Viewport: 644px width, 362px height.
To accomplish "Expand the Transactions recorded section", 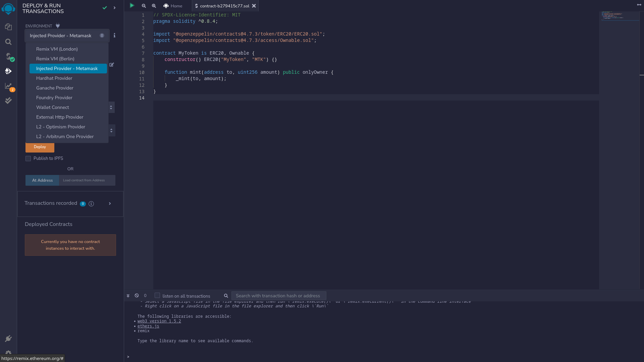I will [x=110, y=203].
